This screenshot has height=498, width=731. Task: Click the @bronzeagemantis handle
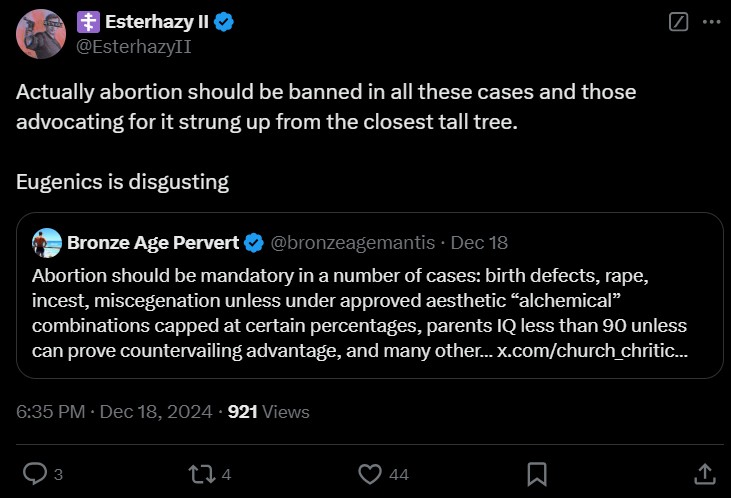coord(352,242)
